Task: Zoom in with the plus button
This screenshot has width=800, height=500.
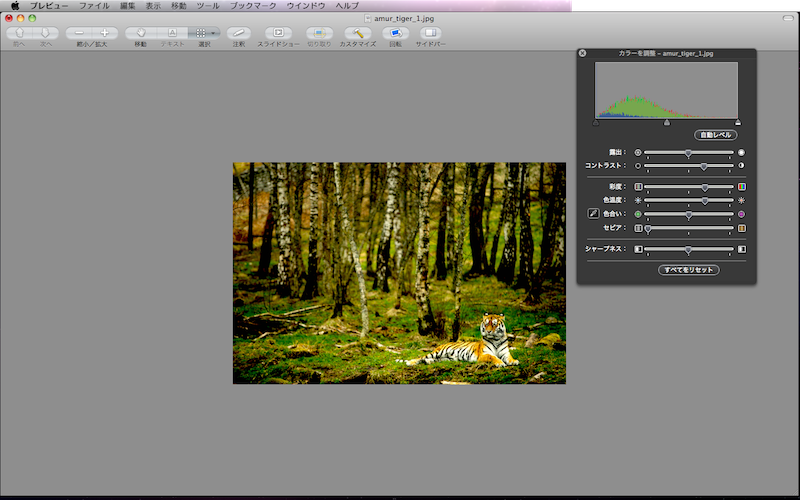Action: point(105,33)
